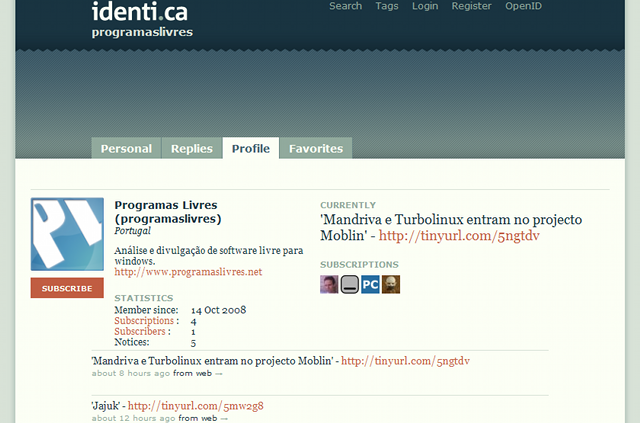Open tinyurl link in the Currently status
This screenshot has height=423, width=640.
(x=459, y=236)
